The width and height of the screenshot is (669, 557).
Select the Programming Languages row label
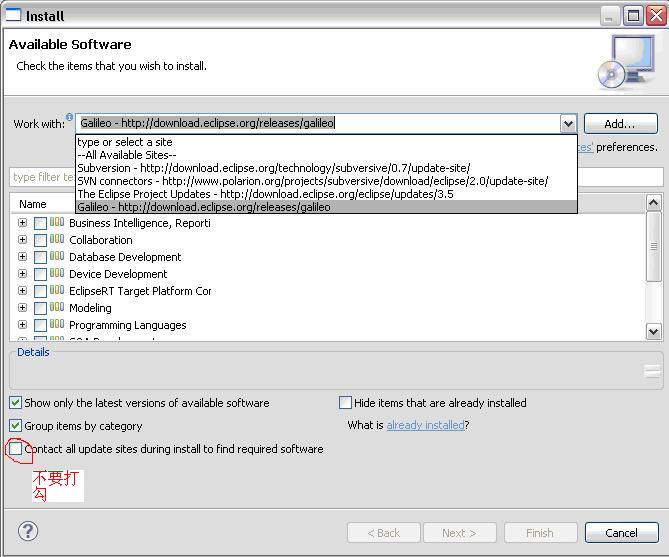tap(128, 325)
